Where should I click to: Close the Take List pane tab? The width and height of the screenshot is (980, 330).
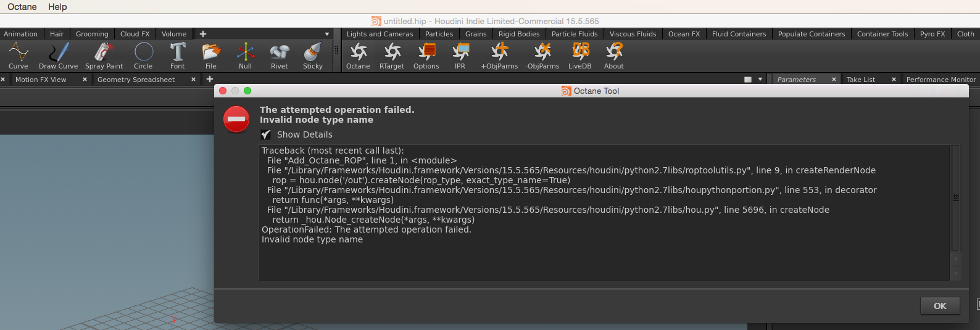(894, 80)
